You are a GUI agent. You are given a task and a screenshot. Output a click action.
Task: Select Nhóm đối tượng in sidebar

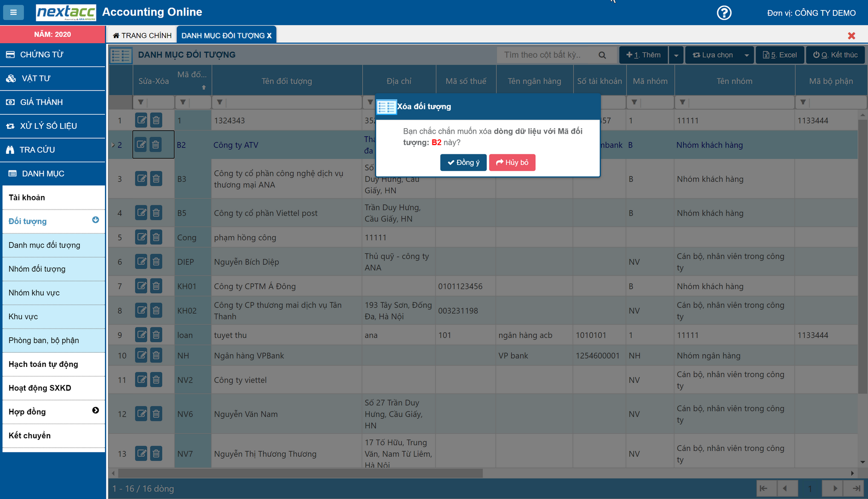click(x=37, y=269)
